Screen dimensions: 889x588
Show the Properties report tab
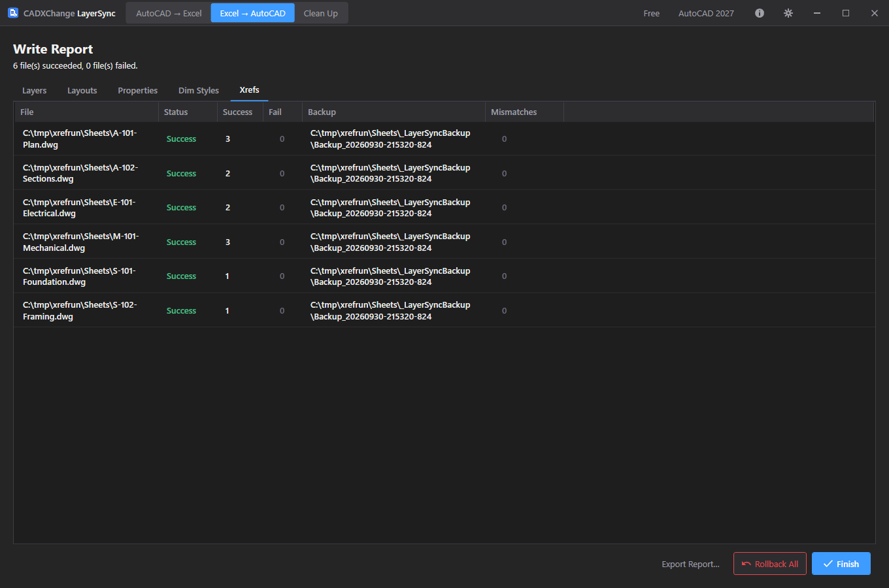[138, 90]
